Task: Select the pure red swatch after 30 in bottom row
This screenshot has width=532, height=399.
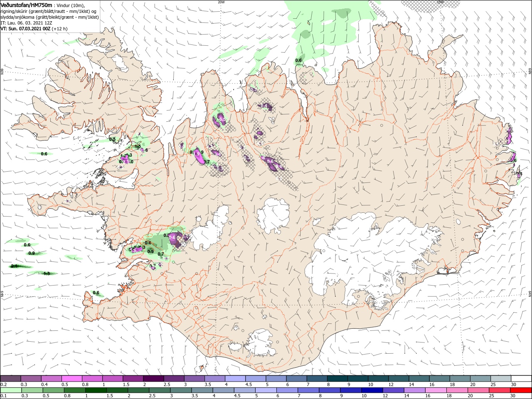Action: pyautogui.click(x=521, y=390)
